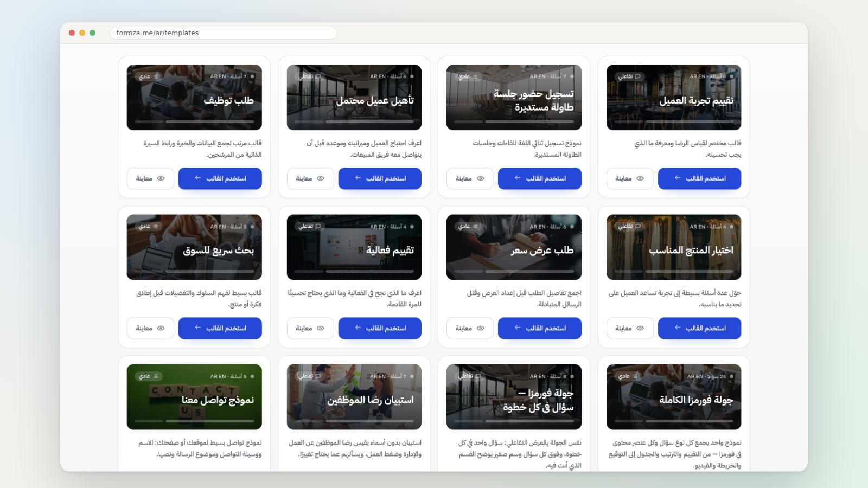Click description text starting 'اجمع تفاصيل الطلب'
868x488 pixels.
click(524, 298)
